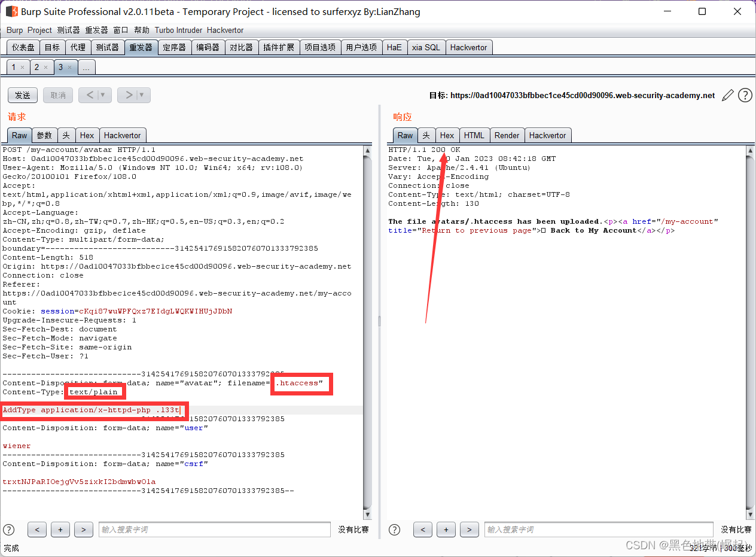Close repeater tab 3
This screenshot has height=557, width=756.
(x=69, y=68)
